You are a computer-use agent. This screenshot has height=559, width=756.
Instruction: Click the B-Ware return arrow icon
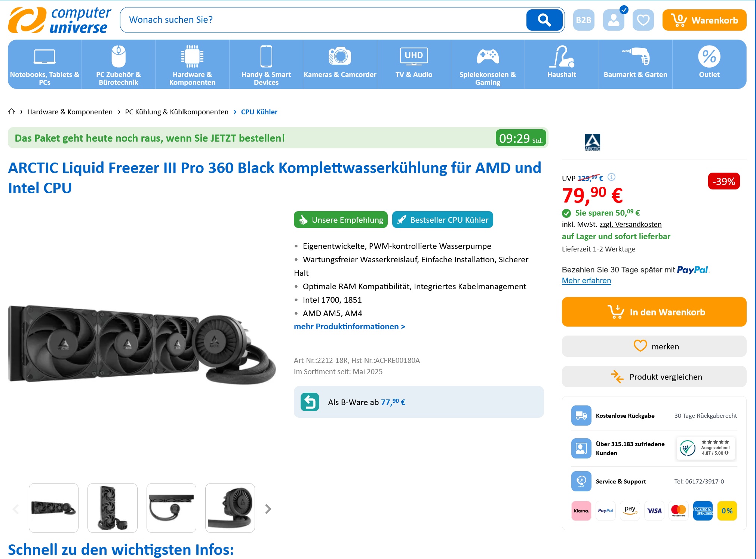[x=310, y=402]
